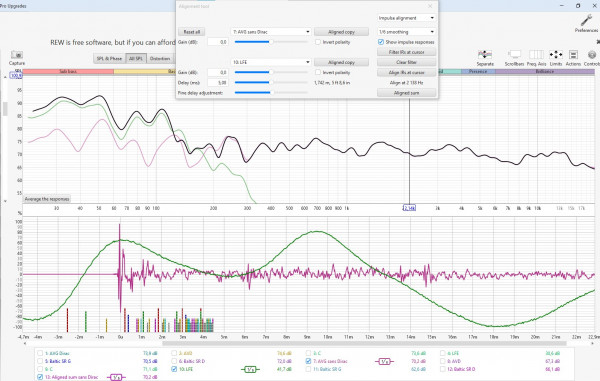
Task: Click the 3: AVG legend entry checkbox
Action: (x=174, y=353)
